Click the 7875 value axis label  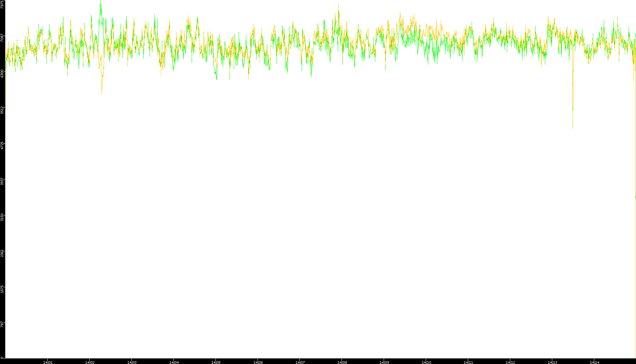click(2, 4)
